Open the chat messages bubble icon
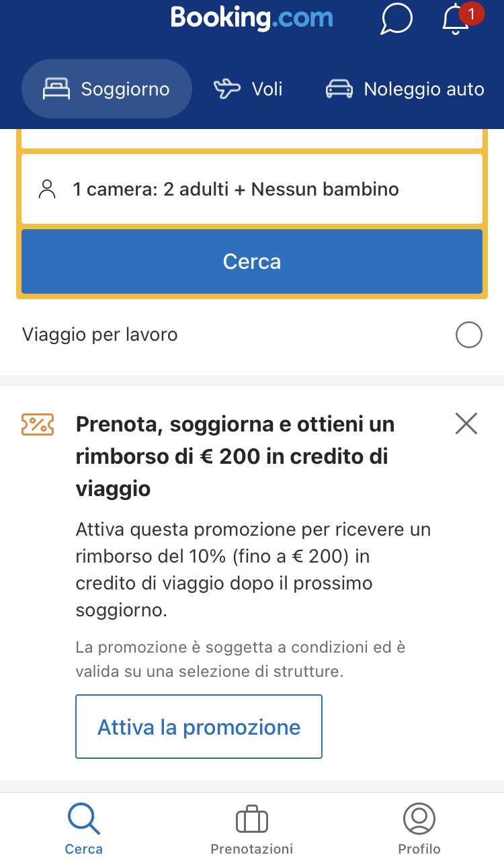 [x=396, y=19]
